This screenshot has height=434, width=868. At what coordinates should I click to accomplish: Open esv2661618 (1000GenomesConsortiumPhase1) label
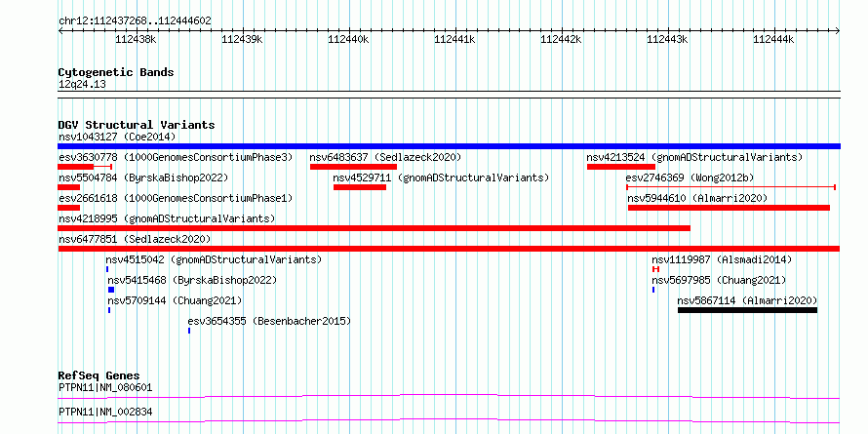(176, 198)
